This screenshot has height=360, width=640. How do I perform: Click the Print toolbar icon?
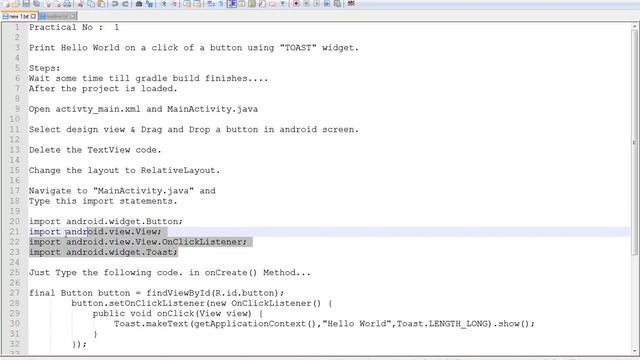point(67,4)
